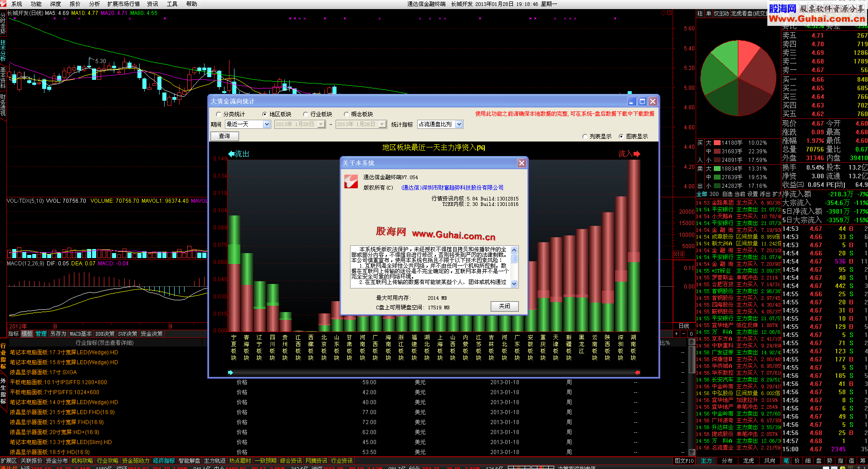This screenshot has width=868, height=469.
Task: Open the 报价 menu
Action: 75,4
